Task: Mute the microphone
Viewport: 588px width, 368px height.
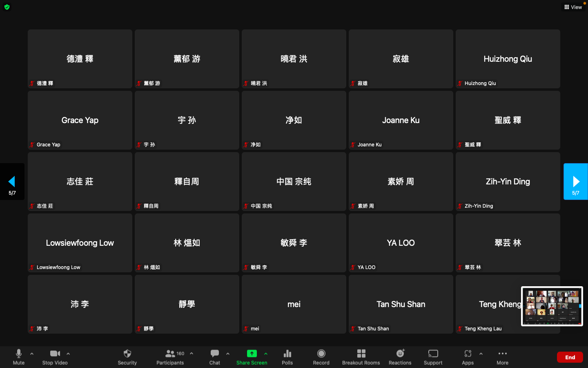Action: coord(18,357)
